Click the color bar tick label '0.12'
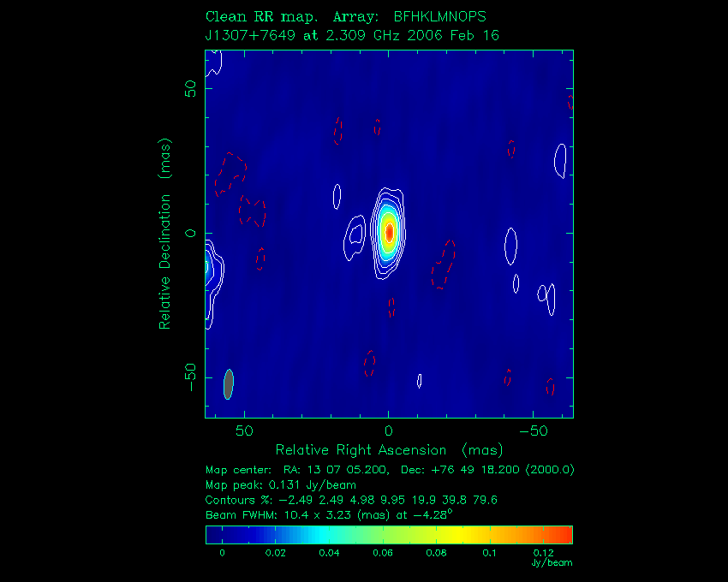 (x=543, y=553)
